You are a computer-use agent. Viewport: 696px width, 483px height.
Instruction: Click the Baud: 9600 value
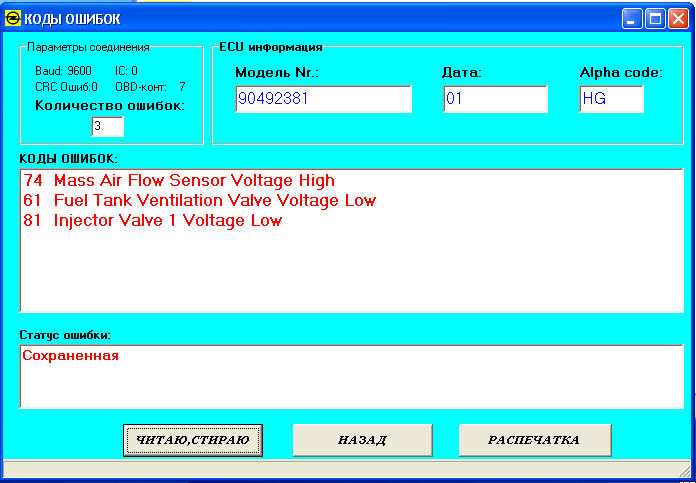(x=63, y=71)
